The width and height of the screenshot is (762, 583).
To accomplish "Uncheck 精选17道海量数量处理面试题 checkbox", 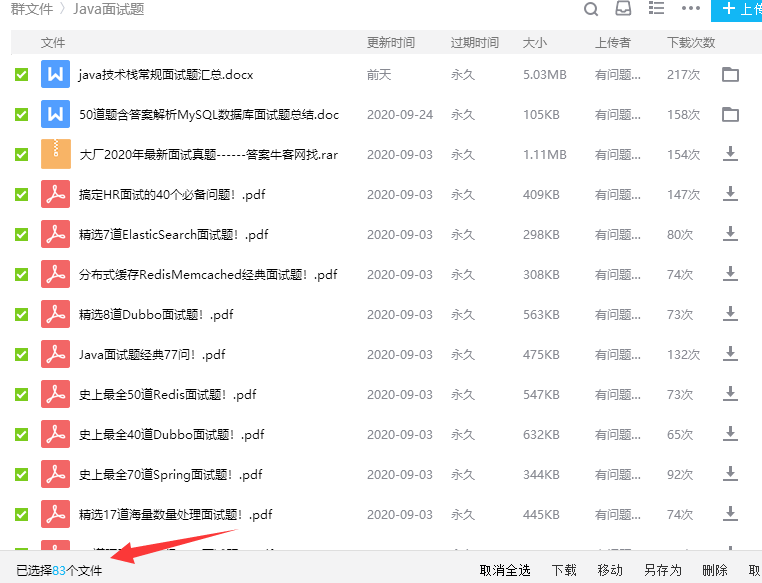I will click(21, 514).
